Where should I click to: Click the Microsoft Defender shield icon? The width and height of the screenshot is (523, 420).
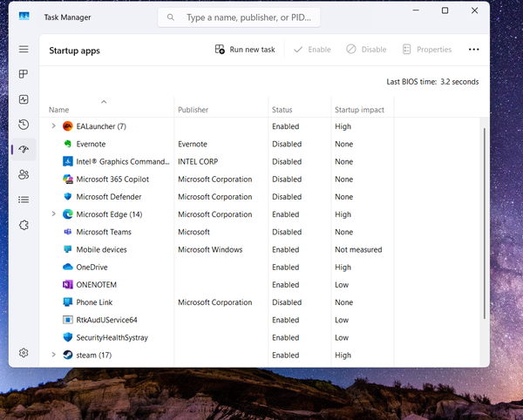click(x=68, y=197)
